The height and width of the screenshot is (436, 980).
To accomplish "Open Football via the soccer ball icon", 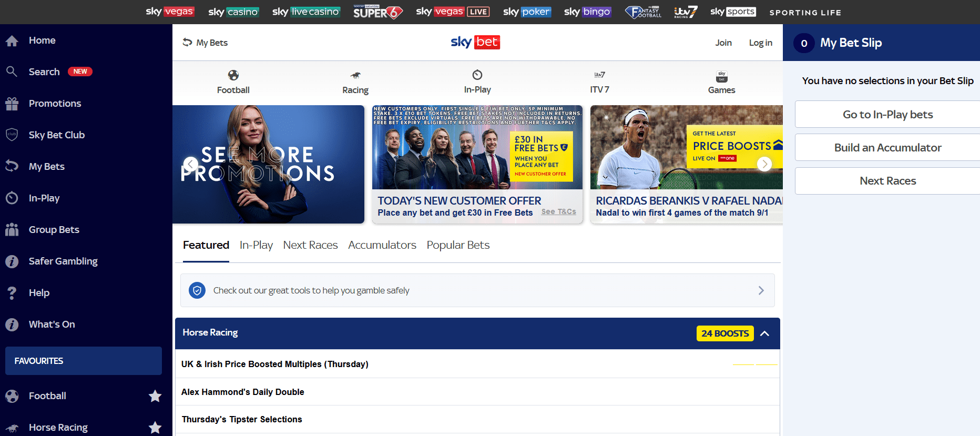I will [x=233, y=75].
